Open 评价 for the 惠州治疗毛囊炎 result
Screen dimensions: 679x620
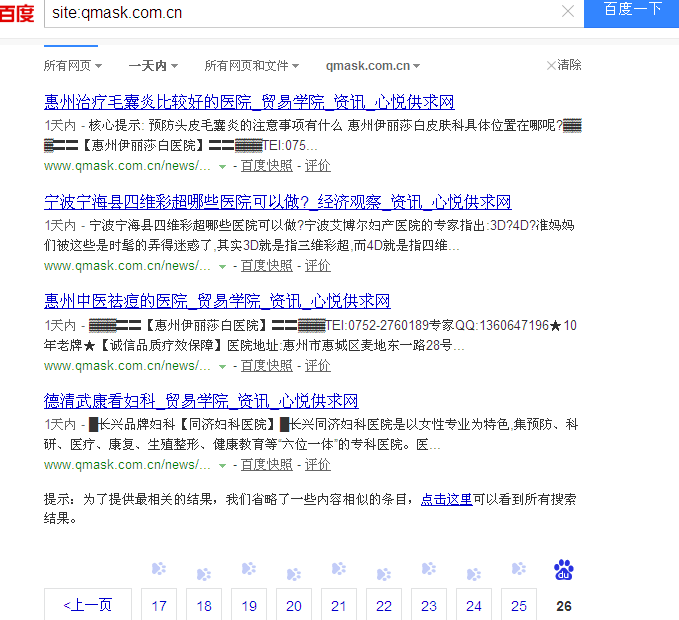click(x=317, y=166)
